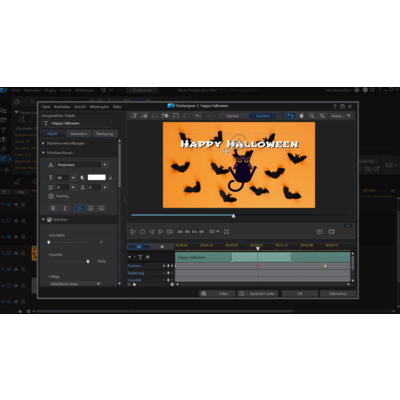Toggle the Kerning checkbox
Screen dimensions: 400x400
click(51, 196)
